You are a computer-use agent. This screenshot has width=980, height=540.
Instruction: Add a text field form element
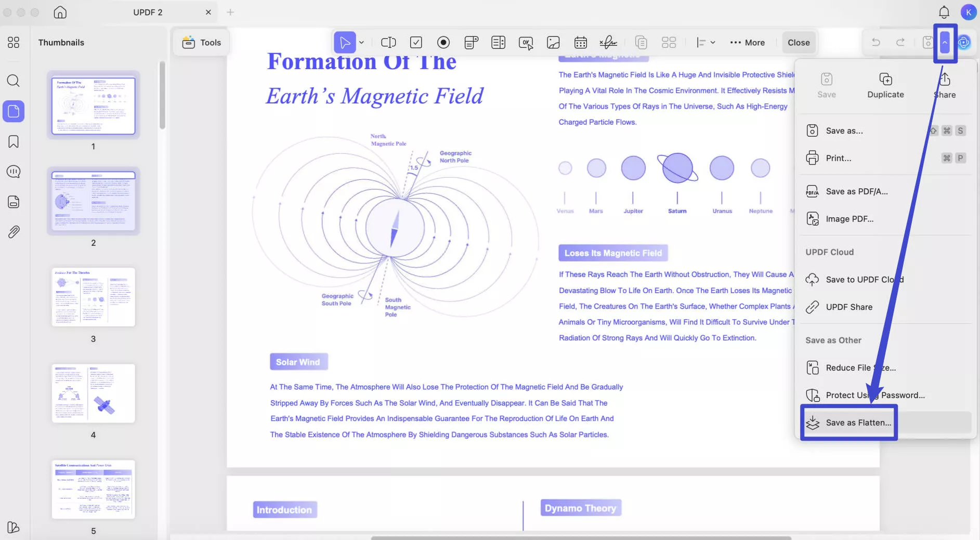point(388,43)
